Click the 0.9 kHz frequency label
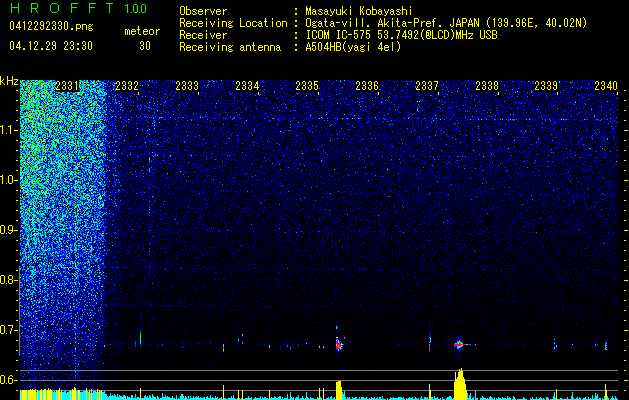629x400 pixels. pyautogui.click(x=8, y=230)
